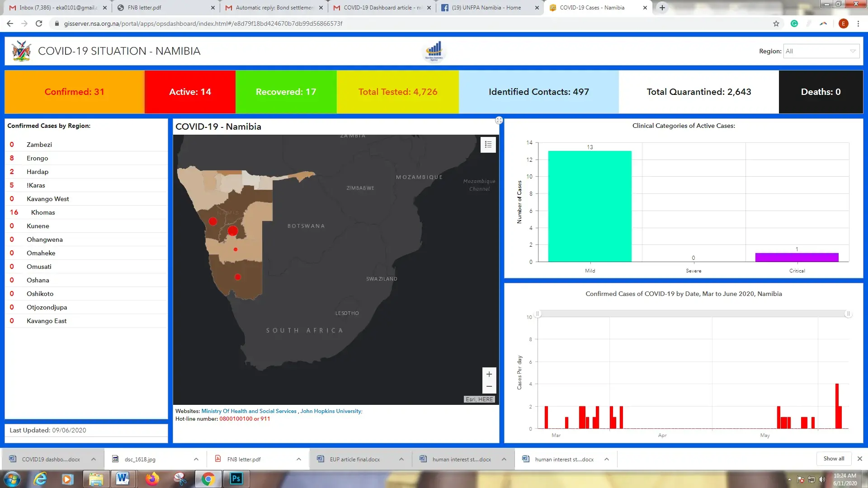This screenshot has height=488, width=868.
Task: Open Photoshop from taskbar
Action: (236, 479)
